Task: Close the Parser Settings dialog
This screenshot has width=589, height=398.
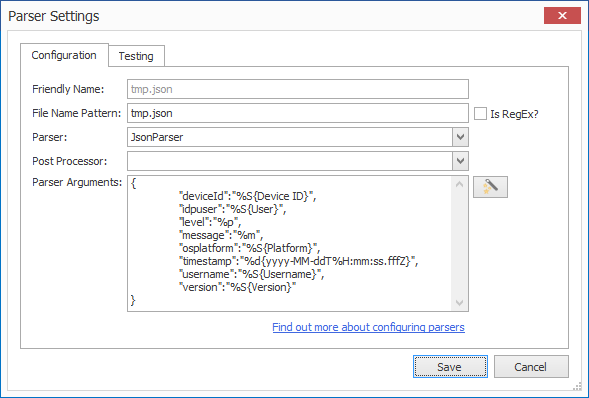Action: click(562, 15)
